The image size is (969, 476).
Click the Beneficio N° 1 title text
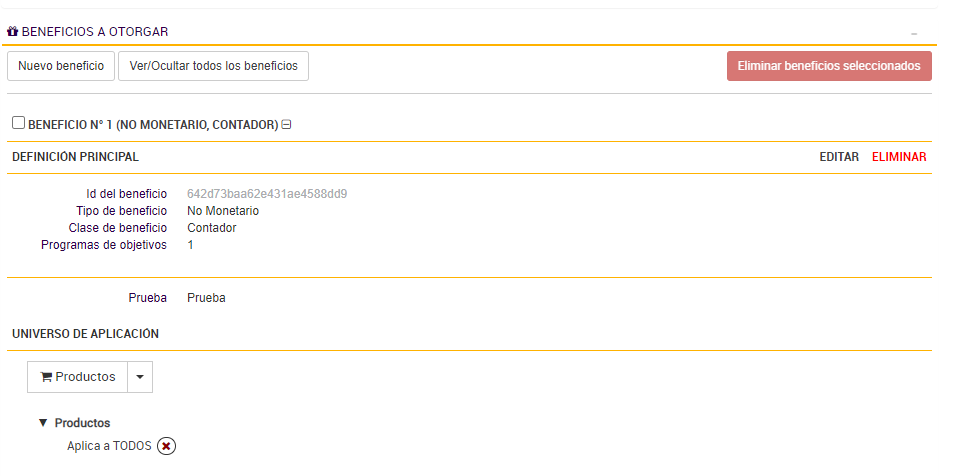[152, 125]
